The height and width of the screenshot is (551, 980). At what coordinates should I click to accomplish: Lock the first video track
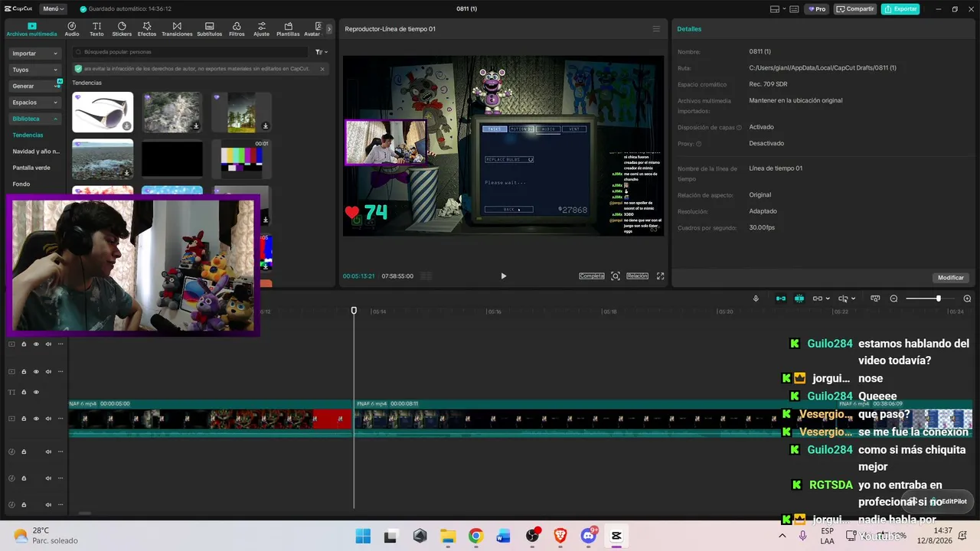[24, 344]
